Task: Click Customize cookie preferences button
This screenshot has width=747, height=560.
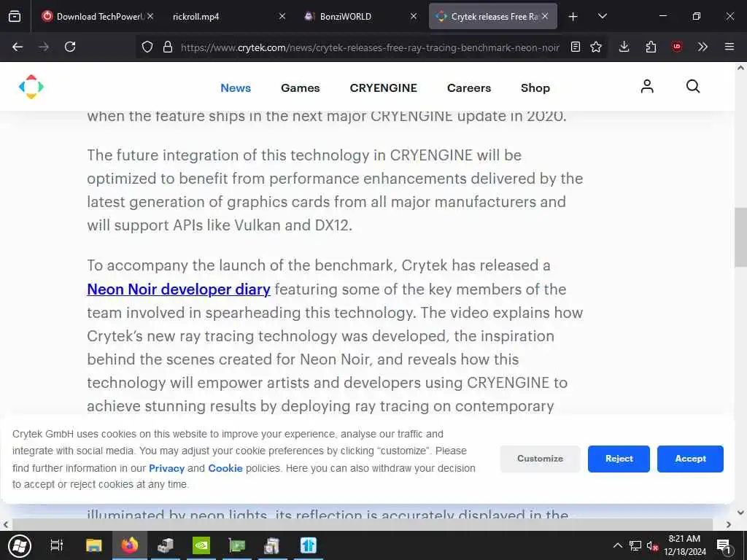Action: 541,459
